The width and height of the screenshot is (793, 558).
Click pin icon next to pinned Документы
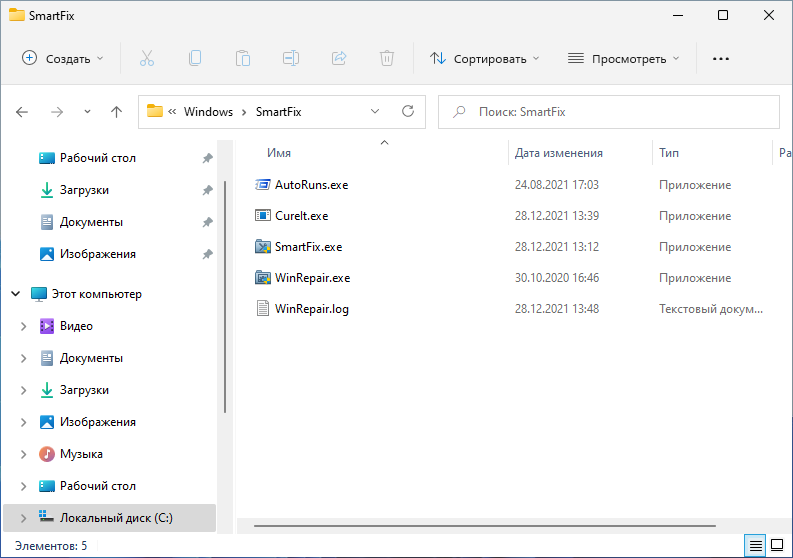click(x=207, y=222)
